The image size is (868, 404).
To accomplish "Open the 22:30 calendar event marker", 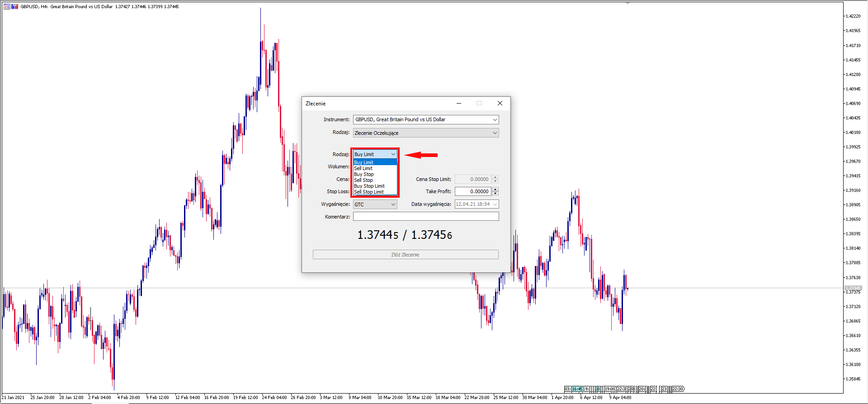I will tap(678, 389).
